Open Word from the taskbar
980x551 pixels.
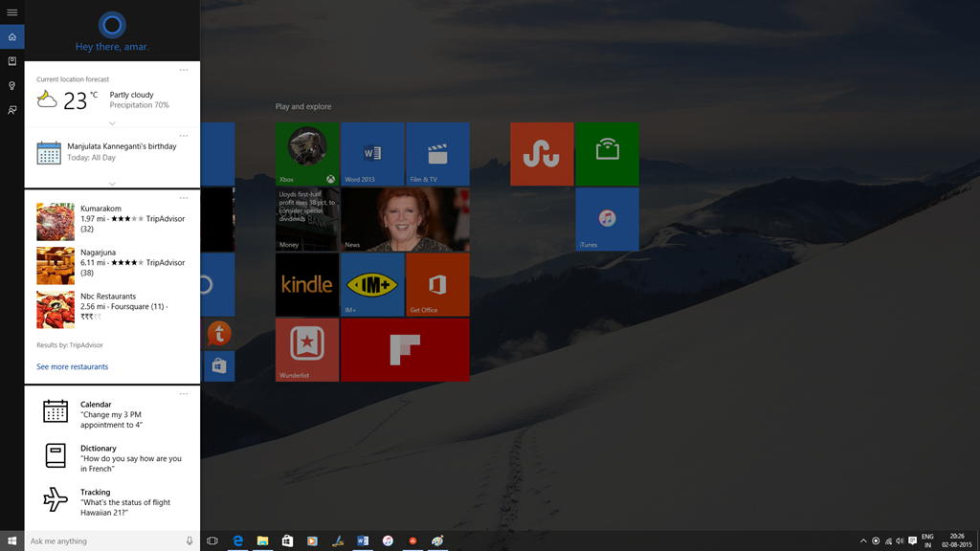[363, 541]
